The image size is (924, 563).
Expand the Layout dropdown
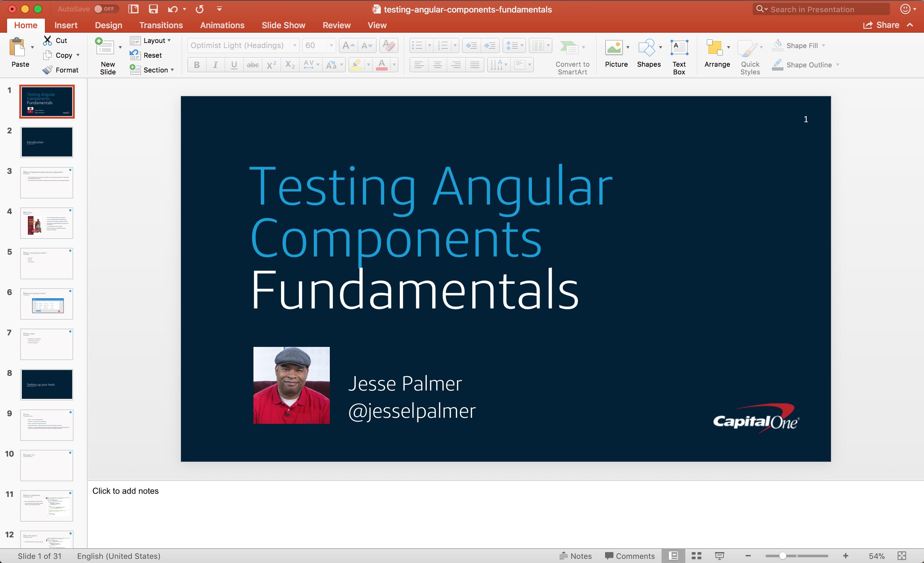click(169, 40)
